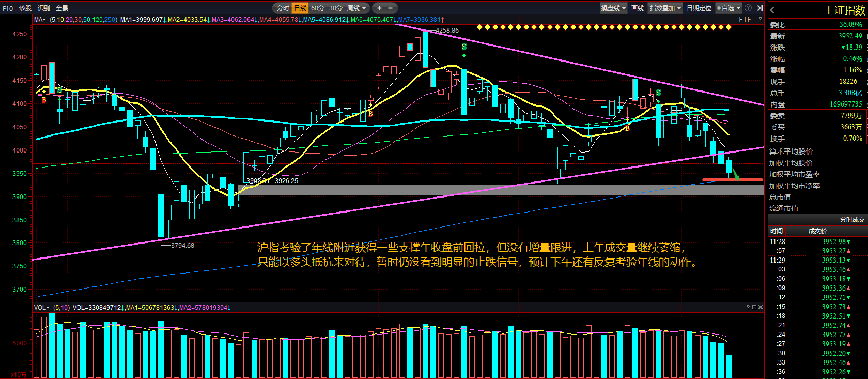Click the x10万 volume unit label

pyautogui.click(x=19, y=374)
